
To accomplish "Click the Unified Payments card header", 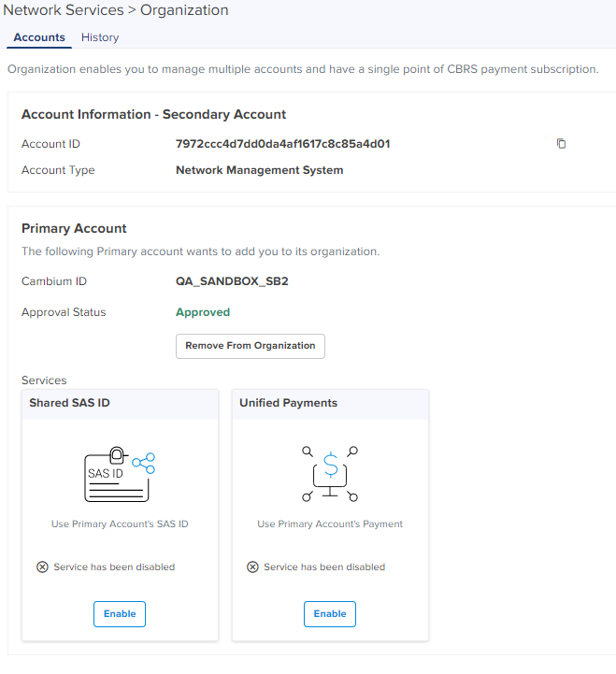I will click(x=288, y=403).
